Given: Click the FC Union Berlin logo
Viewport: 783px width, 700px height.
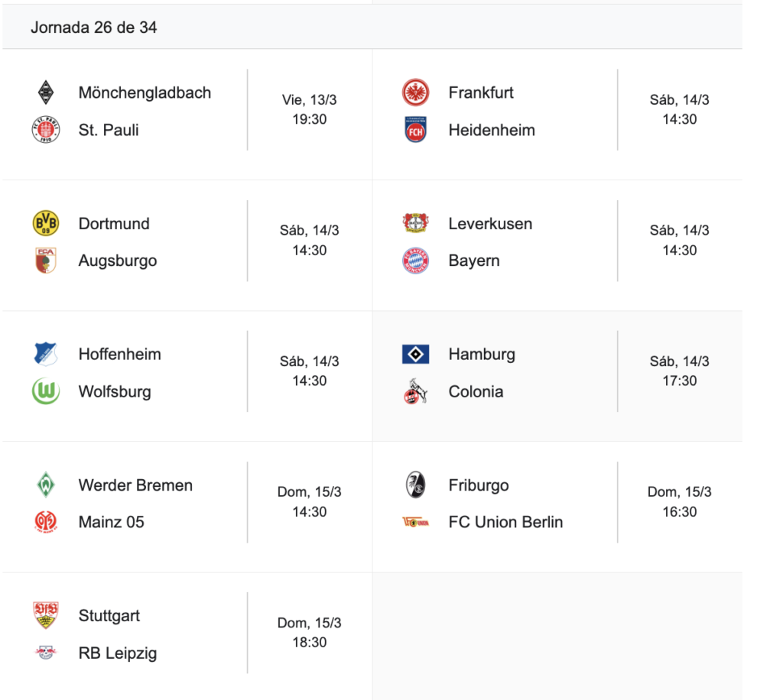Looking at the screenshot, I should pos(416,522).
